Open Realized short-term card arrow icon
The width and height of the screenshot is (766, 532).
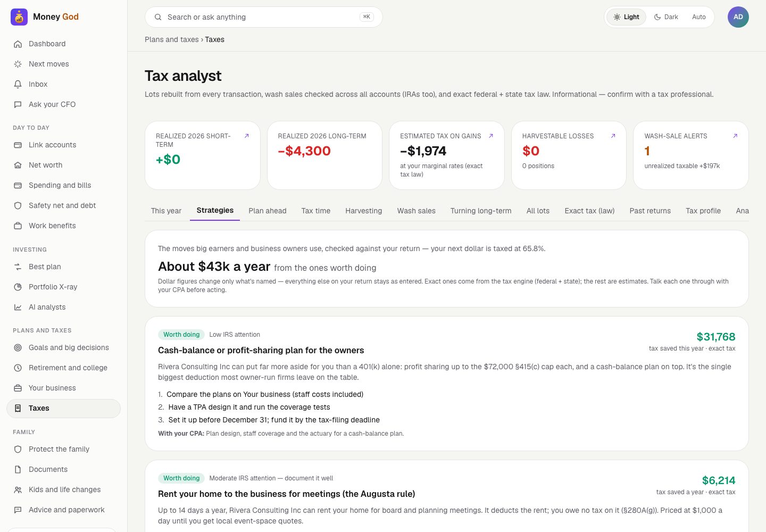(246, 136)
